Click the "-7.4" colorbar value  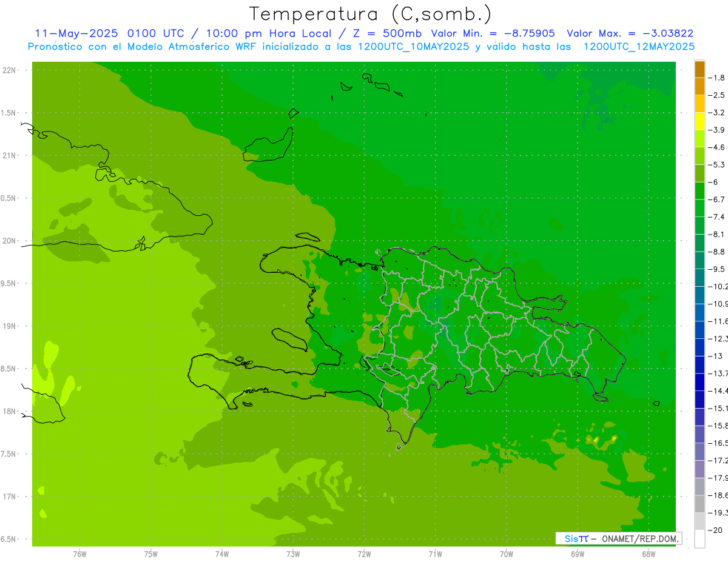point(717,216)
